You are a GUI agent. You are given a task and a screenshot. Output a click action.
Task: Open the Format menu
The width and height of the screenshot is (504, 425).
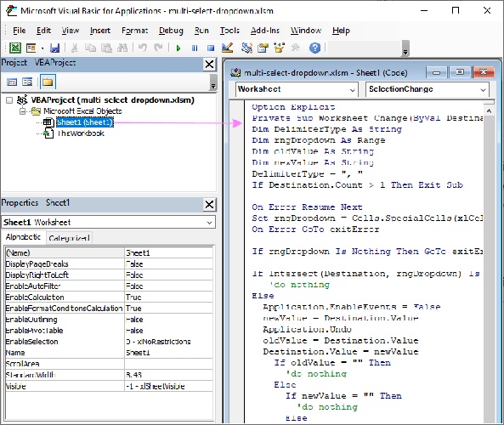[134, 31]
